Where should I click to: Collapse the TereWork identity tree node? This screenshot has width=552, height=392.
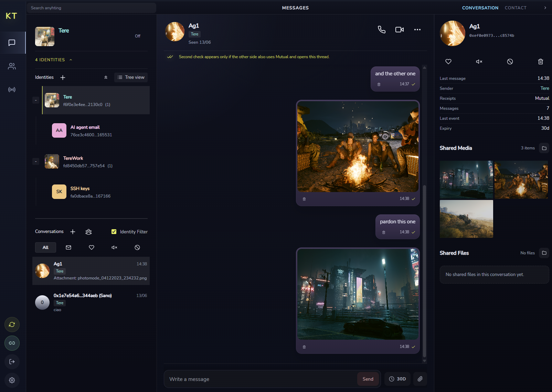click(36, 161)
